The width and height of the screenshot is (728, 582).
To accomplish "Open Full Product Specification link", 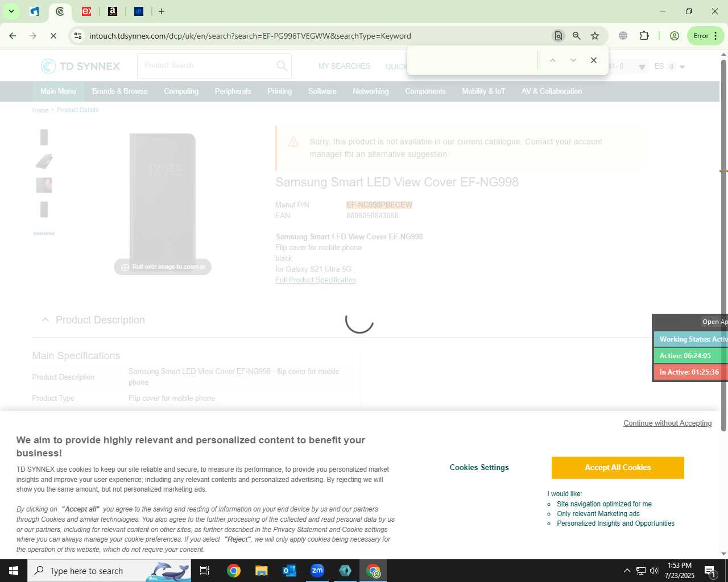I will coord(316,280).
